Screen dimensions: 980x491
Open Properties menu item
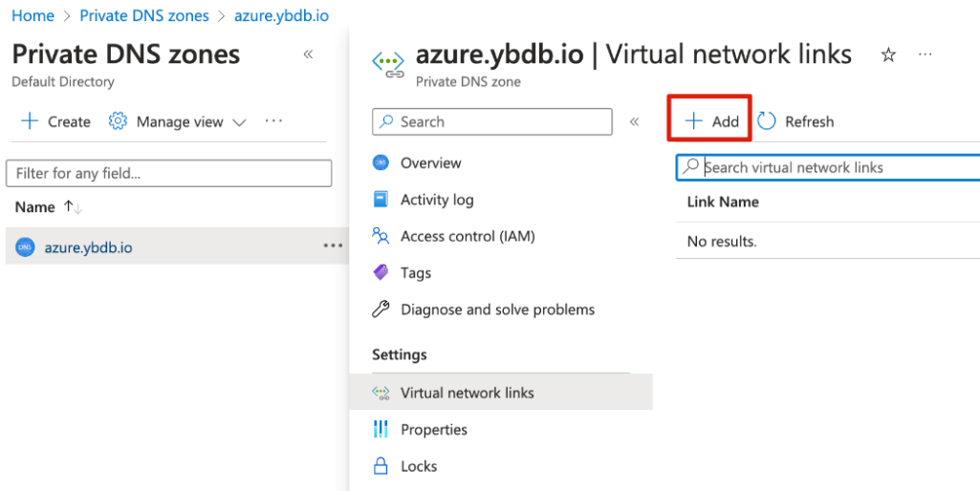point(434,430)
